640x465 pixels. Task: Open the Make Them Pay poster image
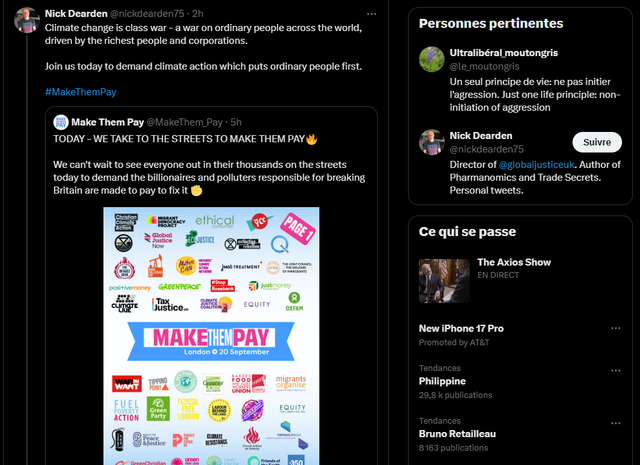(211, 336)
